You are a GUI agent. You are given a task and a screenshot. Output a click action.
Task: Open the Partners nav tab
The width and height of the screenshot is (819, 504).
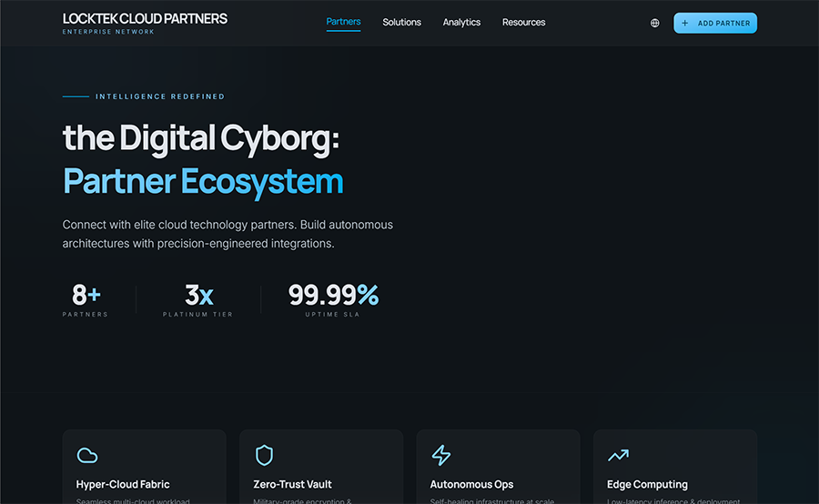[x=343, y=22]
